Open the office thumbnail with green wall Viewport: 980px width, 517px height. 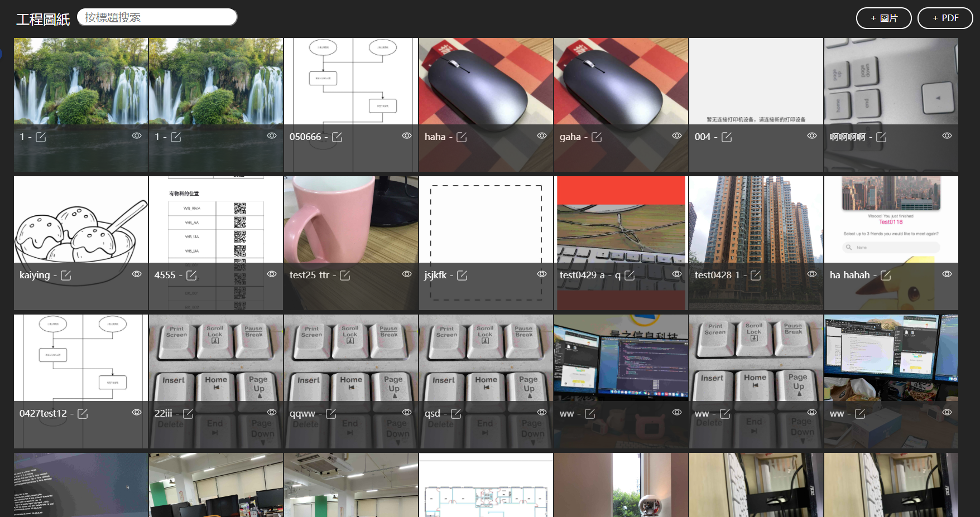pos(216,485)
